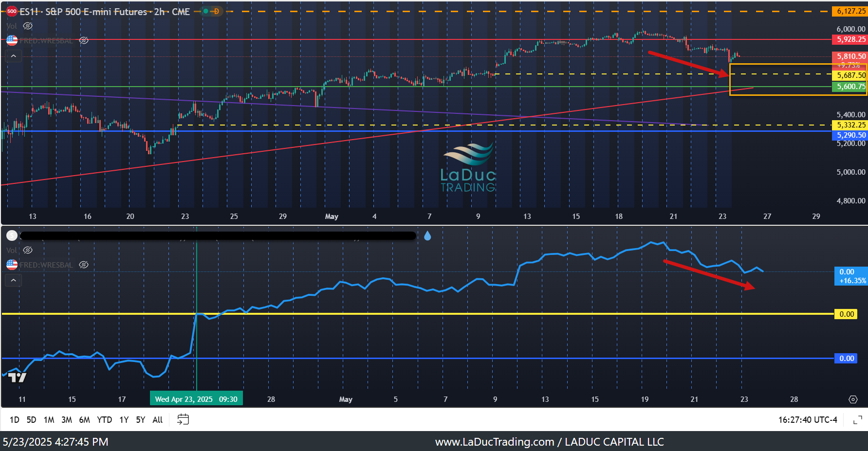
Task: Collapse the bottom chart indicator legend
Action: (14, 280)
